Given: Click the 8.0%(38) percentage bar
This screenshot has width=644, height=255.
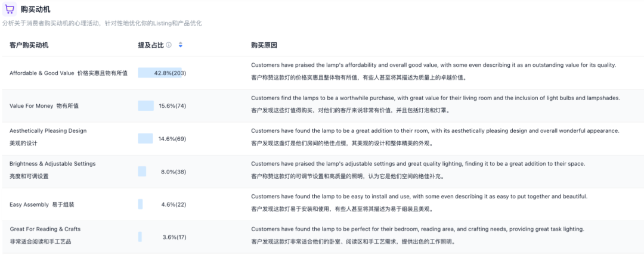Looking at the screenshot, I should (142, 172).
